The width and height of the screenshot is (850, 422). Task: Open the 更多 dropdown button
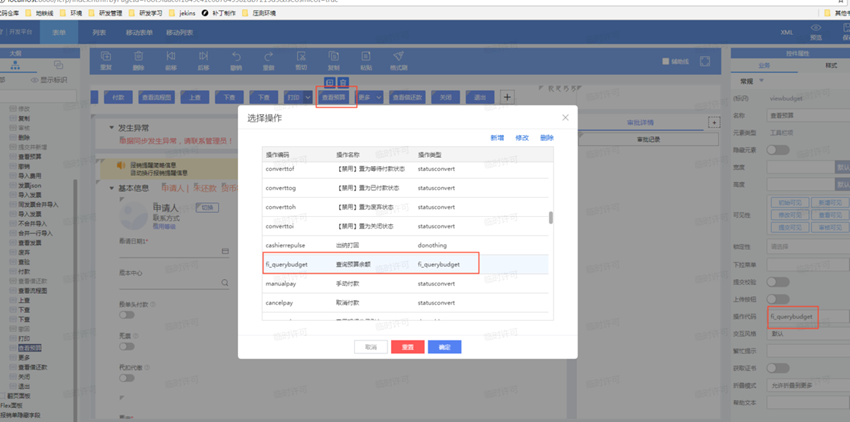(369, 98)
